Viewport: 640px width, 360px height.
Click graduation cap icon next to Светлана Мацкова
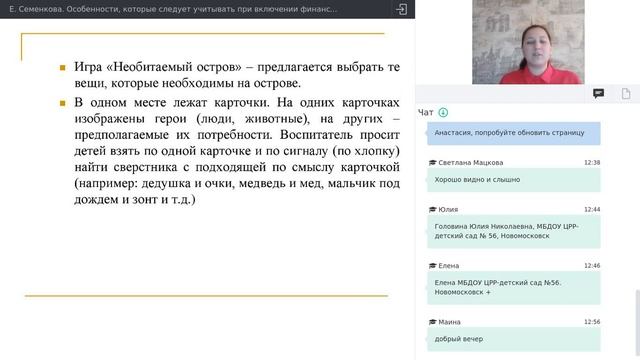[433, 162]
